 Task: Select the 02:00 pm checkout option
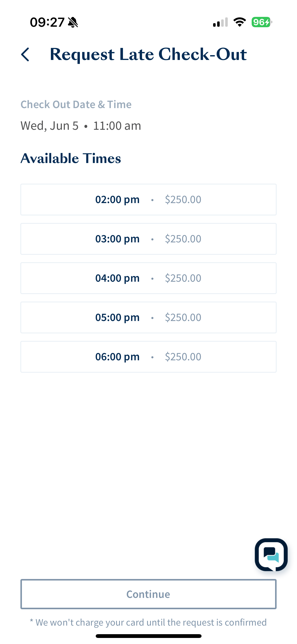tap(148, 200)
